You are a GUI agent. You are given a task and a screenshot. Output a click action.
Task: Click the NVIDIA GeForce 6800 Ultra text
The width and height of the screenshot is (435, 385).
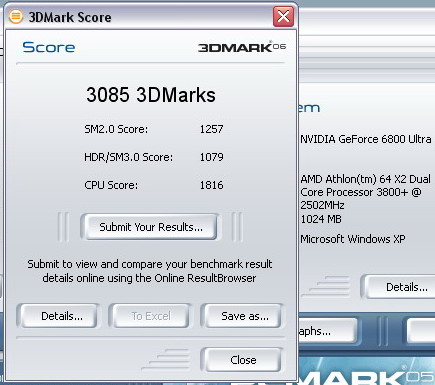click(x=366, y=139)
